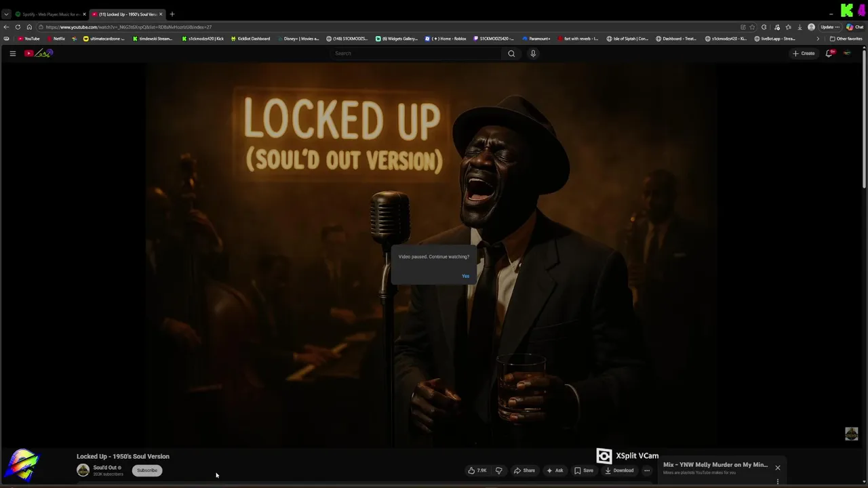Click Yes to continue watching the paused video
The height and width of the screenshot is (488, 868).
(465, 276)
